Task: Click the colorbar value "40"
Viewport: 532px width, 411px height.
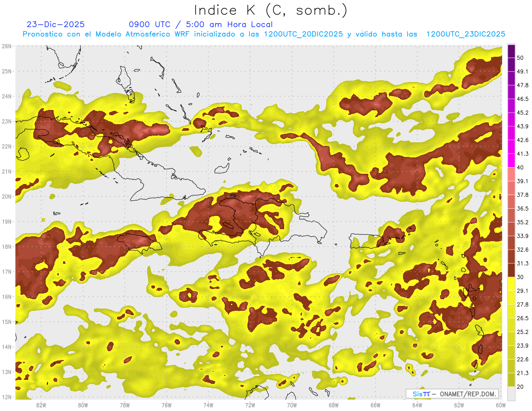Action: 520,168
